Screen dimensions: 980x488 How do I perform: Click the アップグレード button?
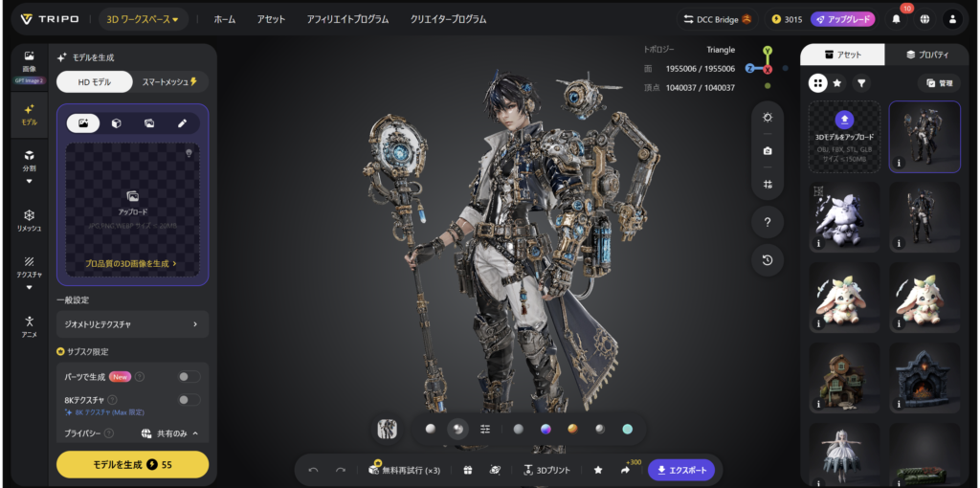(843, 19)
